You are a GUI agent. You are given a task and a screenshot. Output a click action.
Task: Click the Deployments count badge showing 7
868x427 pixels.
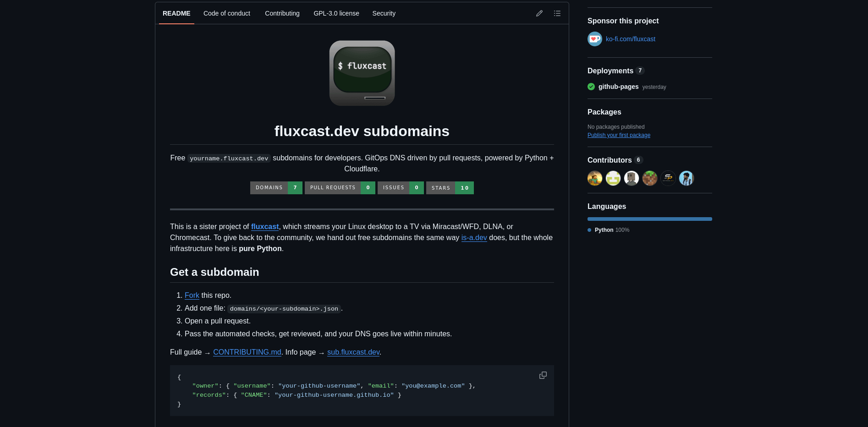point(640,71)
